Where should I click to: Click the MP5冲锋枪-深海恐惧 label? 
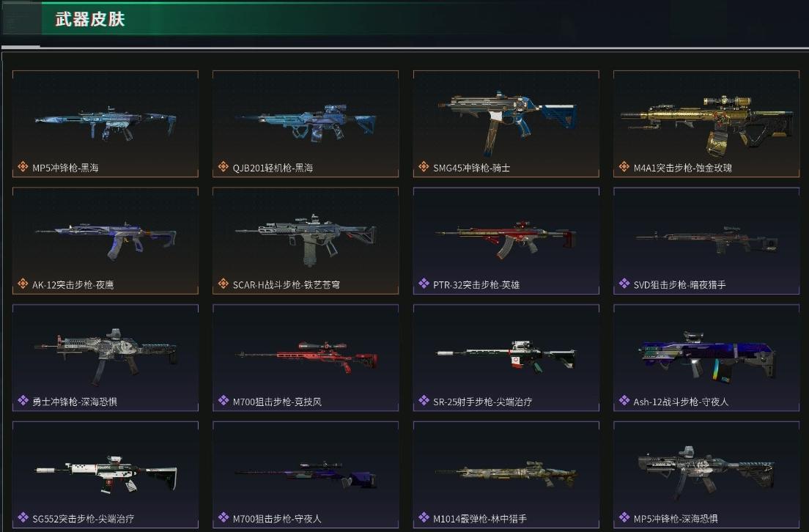676,519
